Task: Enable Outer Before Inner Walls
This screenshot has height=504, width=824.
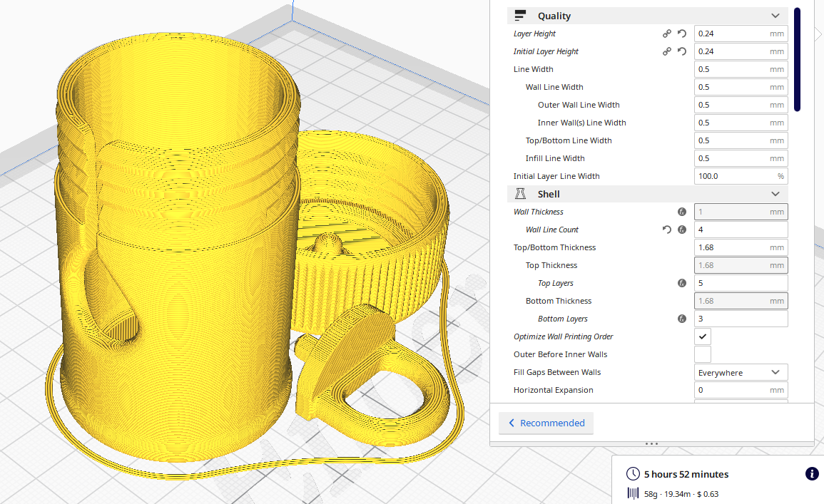Action: point(702,354)
